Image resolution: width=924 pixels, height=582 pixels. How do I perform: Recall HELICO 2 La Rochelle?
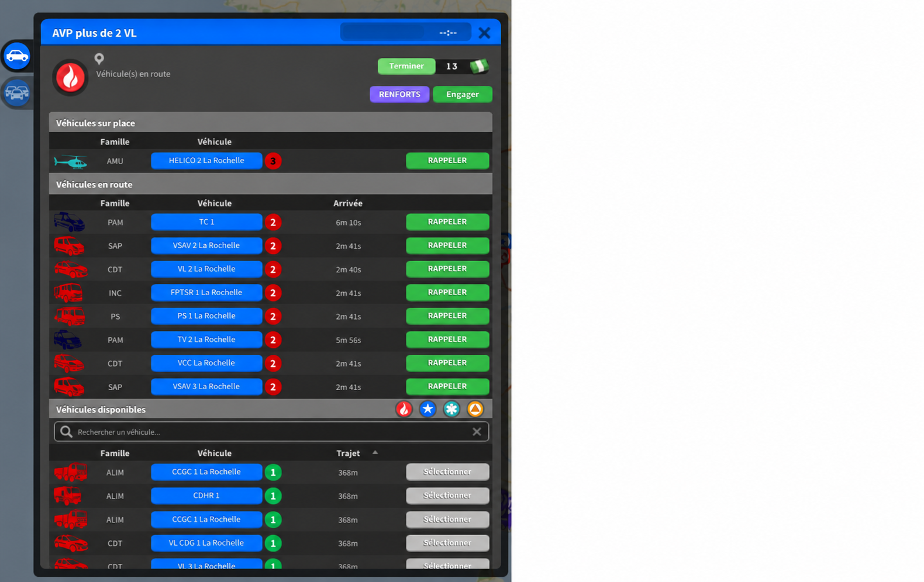tap(447, 161)
